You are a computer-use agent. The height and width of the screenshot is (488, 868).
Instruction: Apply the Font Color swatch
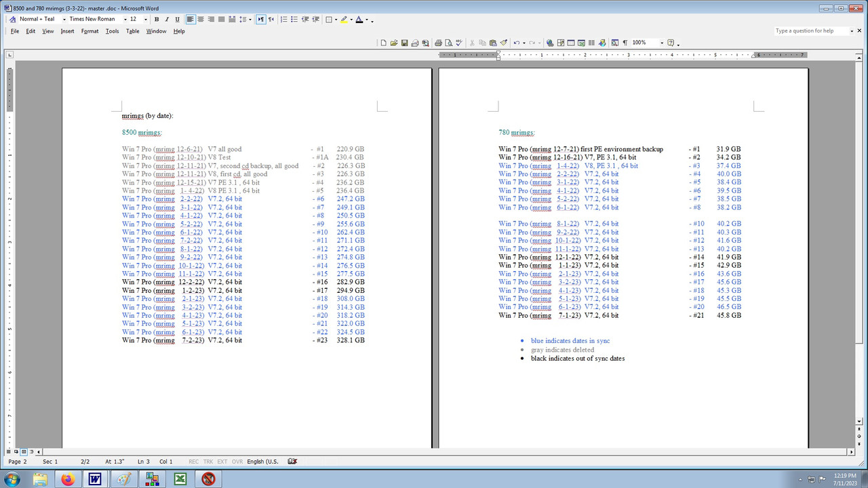tap(359, 19)
